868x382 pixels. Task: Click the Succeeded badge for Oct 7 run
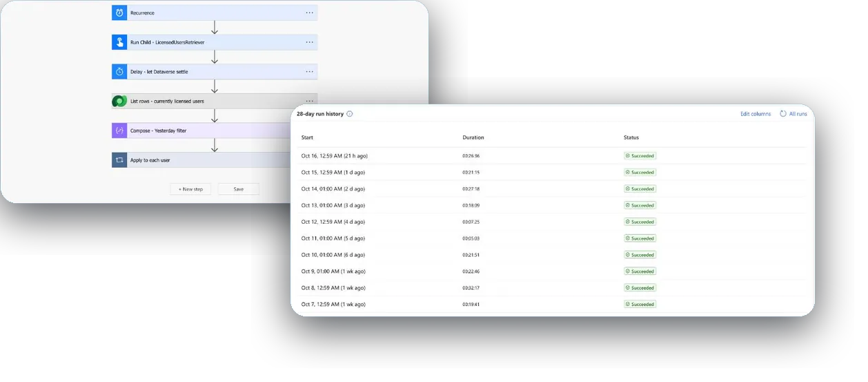tap(640, 305)
